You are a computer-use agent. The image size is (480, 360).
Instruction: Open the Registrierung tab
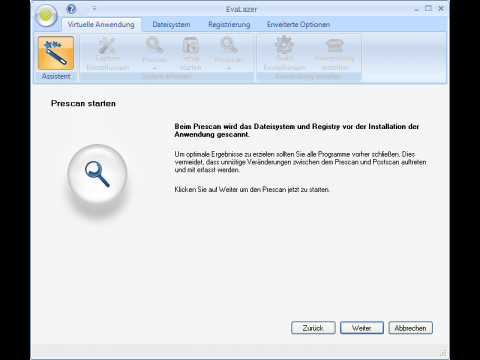click(x=229, y=25)
